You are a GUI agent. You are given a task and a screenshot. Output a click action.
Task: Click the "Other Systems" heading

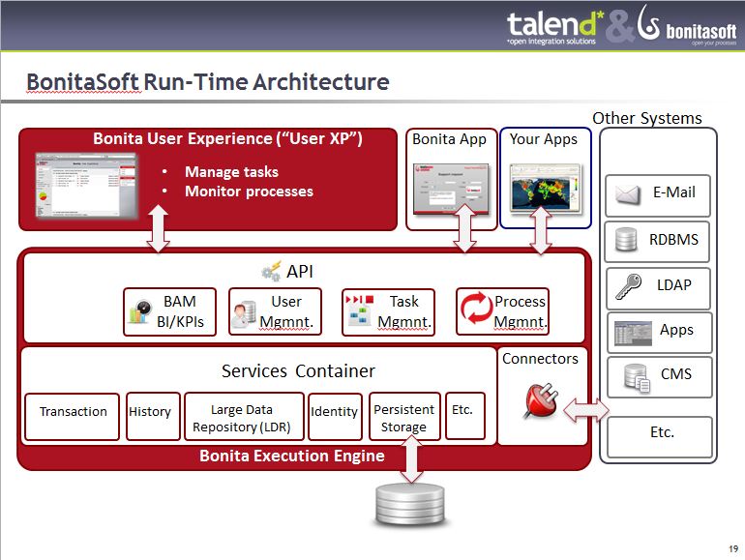pyautogui.click(x=647, y=118)
